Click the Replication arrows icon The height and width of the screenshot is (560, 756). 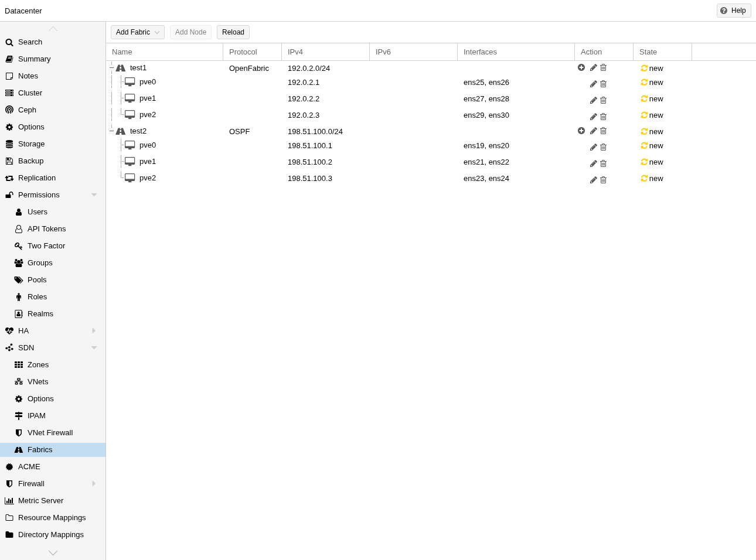point(9,178)
